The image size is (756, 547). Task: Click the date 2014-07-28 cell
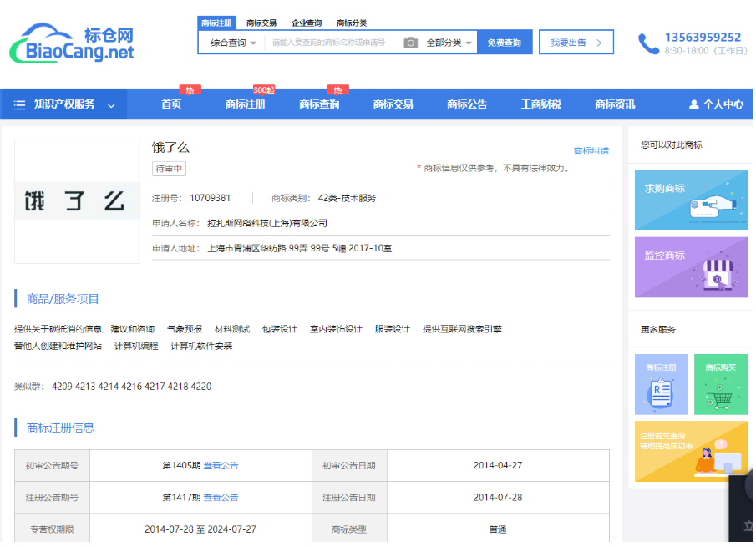pyautogui.click(x=498, y=498)
